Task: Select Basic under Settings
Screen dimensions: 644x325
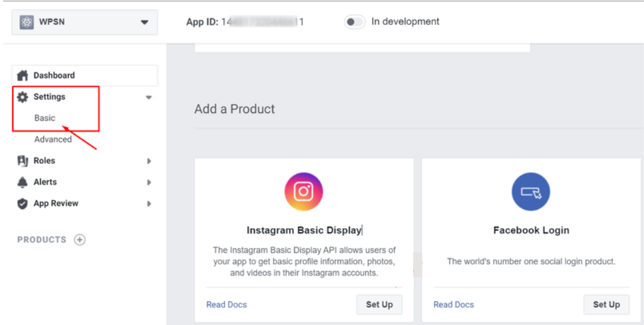Action: pyautogui.click(x=45, y=118)
